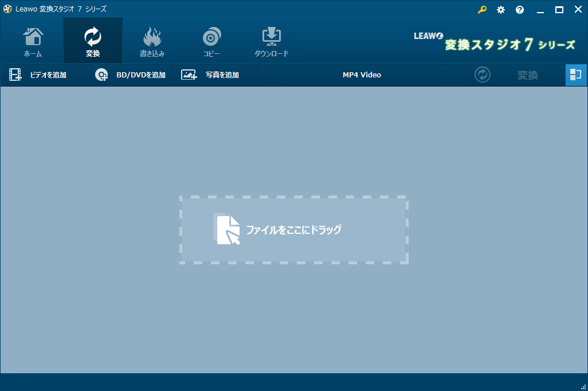Open settings via the gear icon
The height and width of the screenshot is (391, 588).
pos(501,10)
